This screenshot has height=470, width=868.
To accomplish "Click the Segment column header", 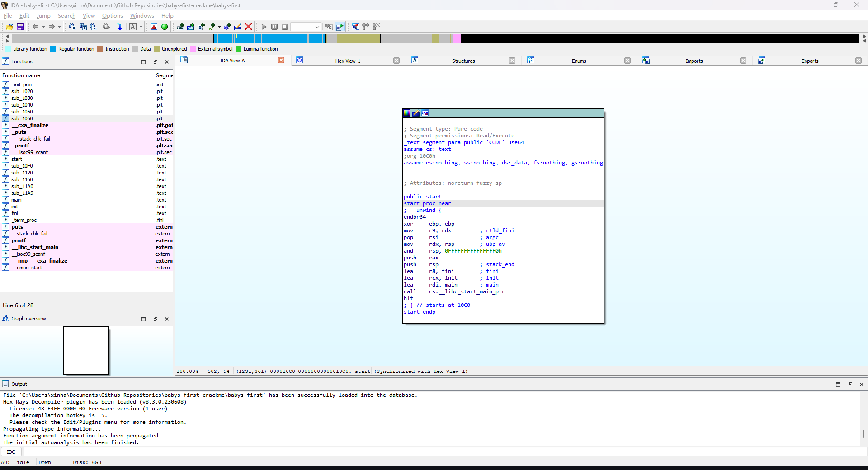I will click(164, 75).
